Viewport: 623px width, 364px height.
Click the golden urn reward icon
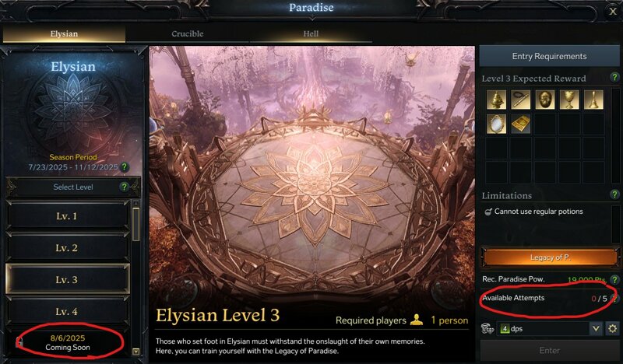point(496,100)
